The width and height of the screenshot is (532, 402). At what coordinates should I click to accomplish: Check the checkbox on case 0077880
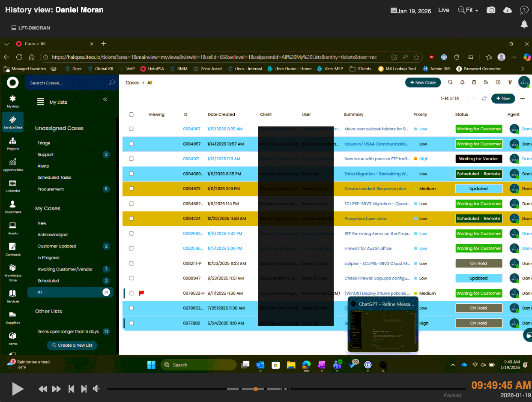click(x=131, y=323)
